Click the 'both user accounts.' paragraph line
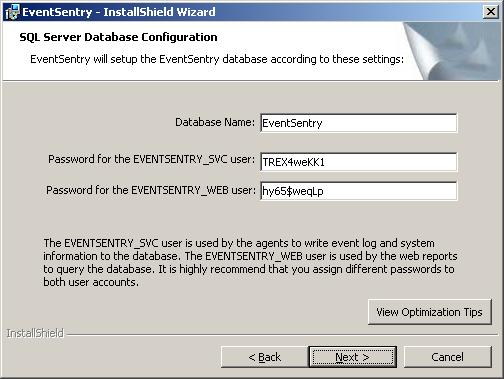This screenshot has width=504, height=379. point(91,282)
